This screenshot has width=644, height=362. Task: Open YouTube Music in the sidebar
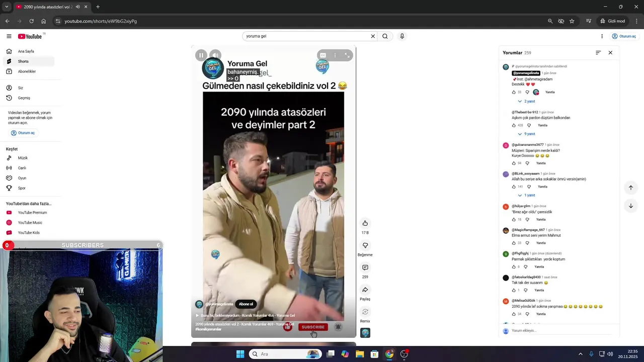click(x=29, y=223)
